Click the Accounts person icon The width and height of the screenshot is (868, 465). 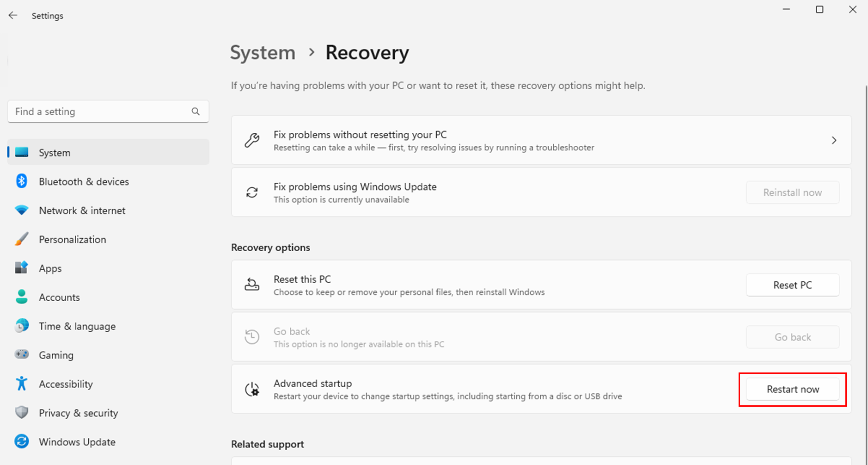21,297
